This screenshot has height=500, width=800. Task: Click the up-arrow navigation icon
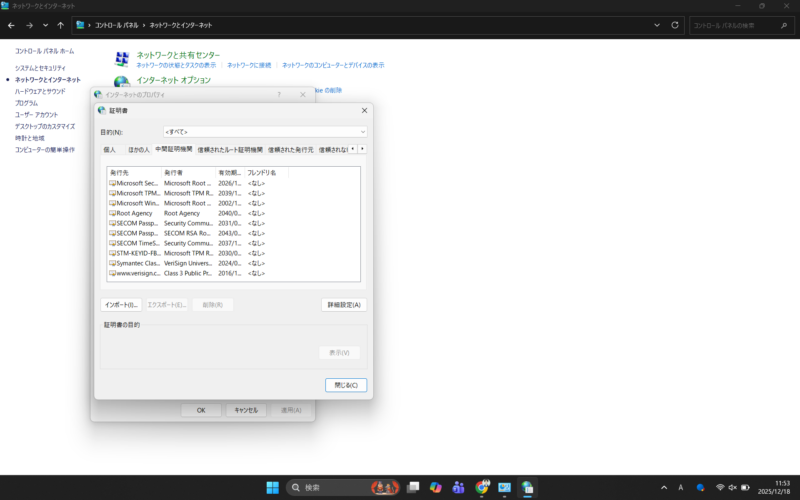pos(60,25)
